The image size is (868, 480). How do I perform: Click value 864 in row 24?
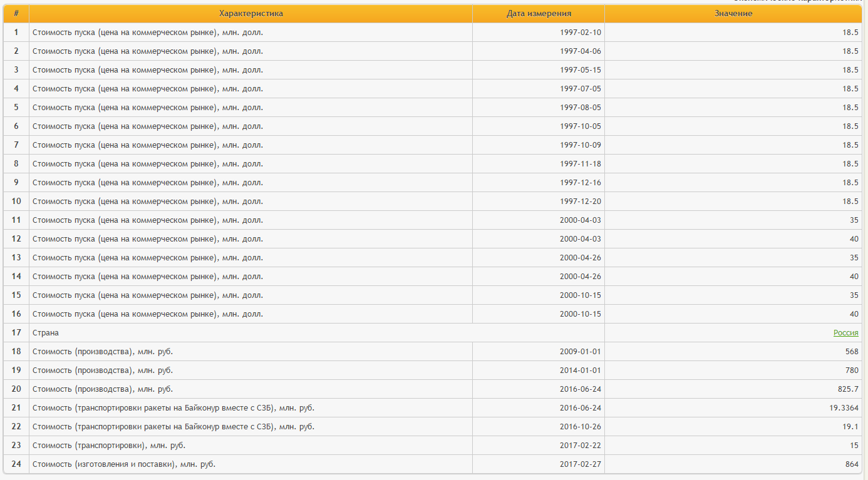[x=852, y=464]
